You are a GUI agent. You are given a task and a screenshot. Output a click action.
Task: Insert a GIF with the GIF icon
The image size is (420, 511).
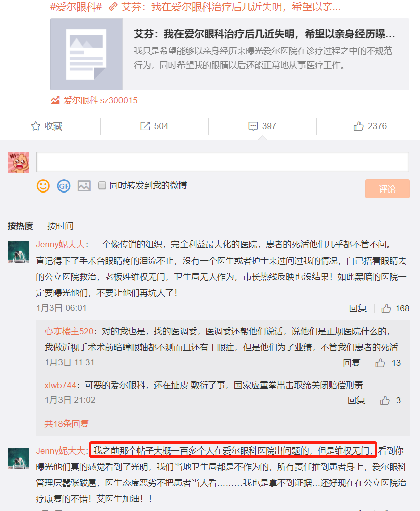coord(64,186)
